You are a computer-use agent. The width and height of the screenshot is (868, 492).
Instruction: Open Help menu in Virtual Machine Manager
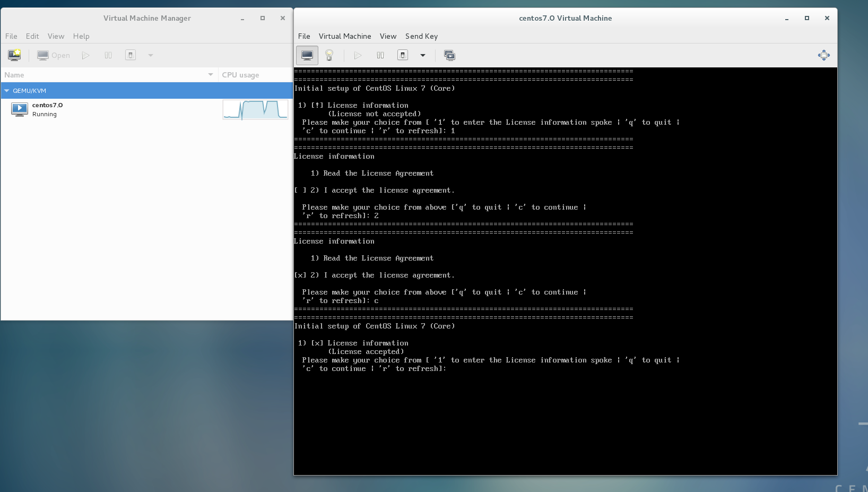point(81,36)
